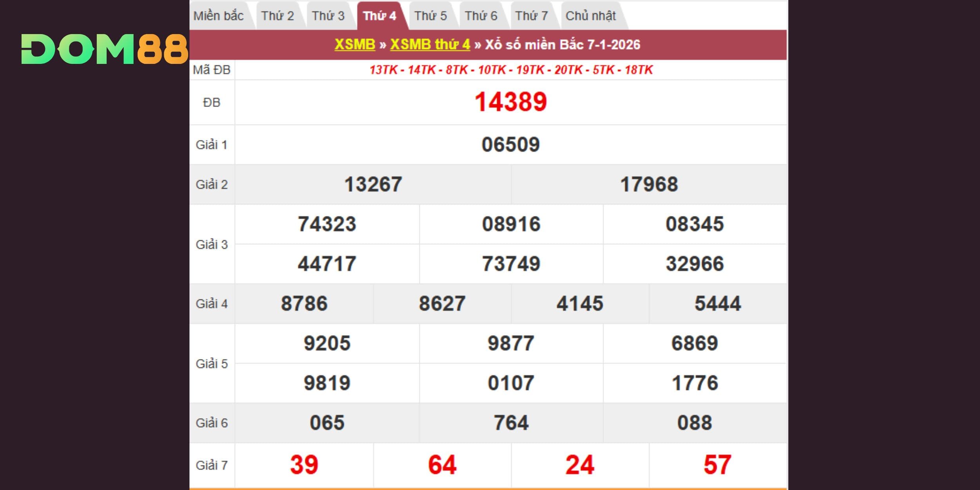Click Giải 2 number 13267
980x490 pixels.
tap(373, 184)
